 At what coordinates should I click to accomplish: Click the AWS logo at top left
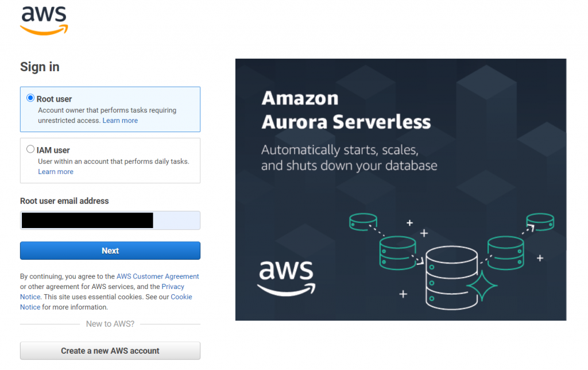[44, 21]
